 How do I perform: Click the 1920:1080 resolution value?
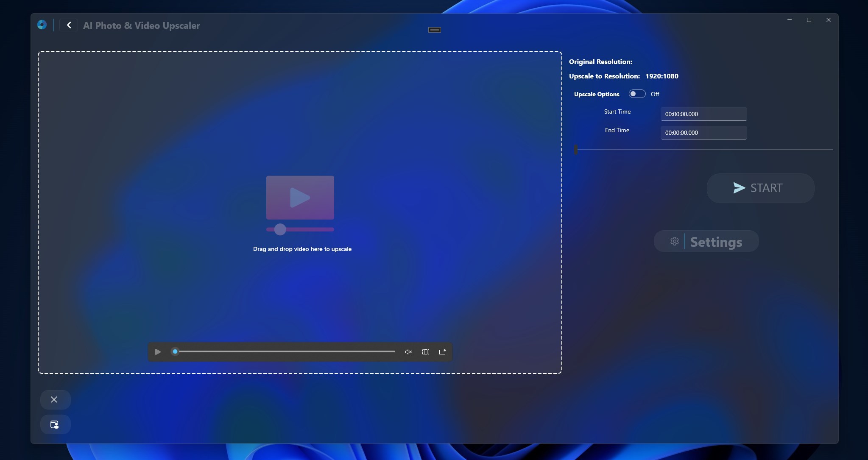pos(661,76)
